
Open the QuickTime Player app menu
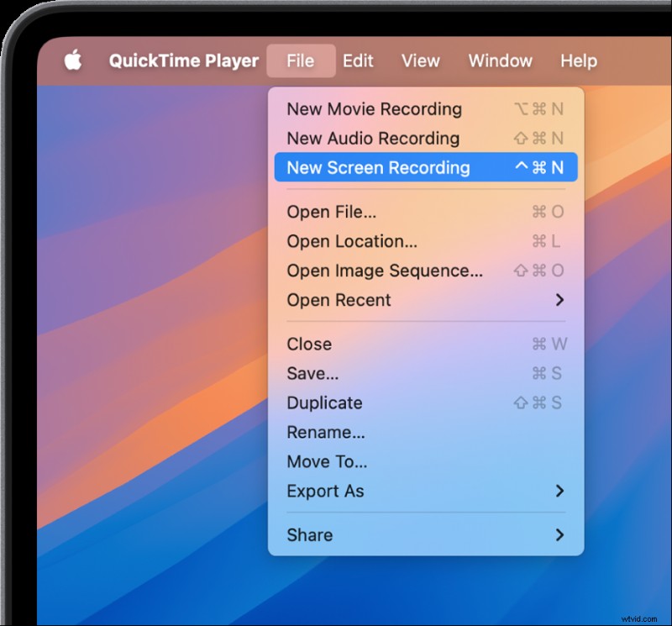tap(184, 60)
